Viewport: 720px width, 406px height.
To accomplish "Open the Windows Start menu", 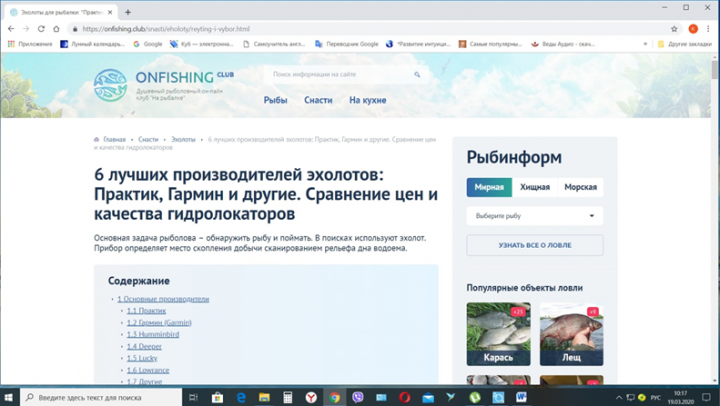I will [x=9, y=397].
